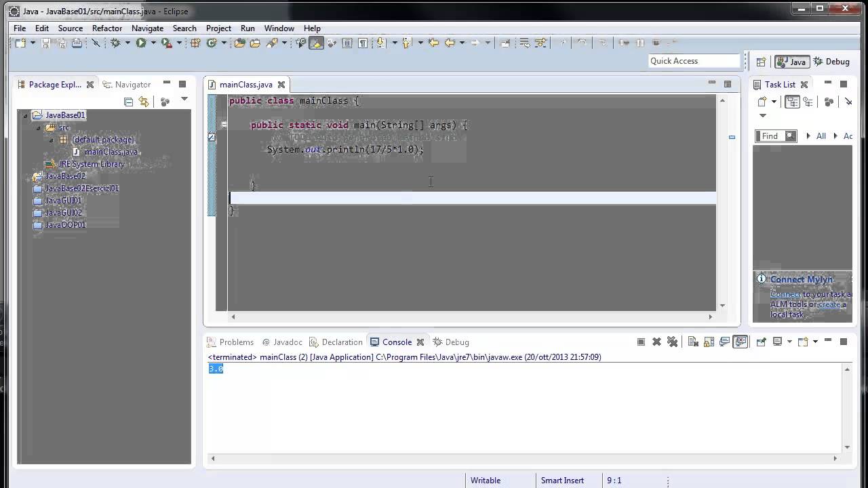868x488 pixels.
Task: Click the Pin Console icon
Action: [761, 342]
